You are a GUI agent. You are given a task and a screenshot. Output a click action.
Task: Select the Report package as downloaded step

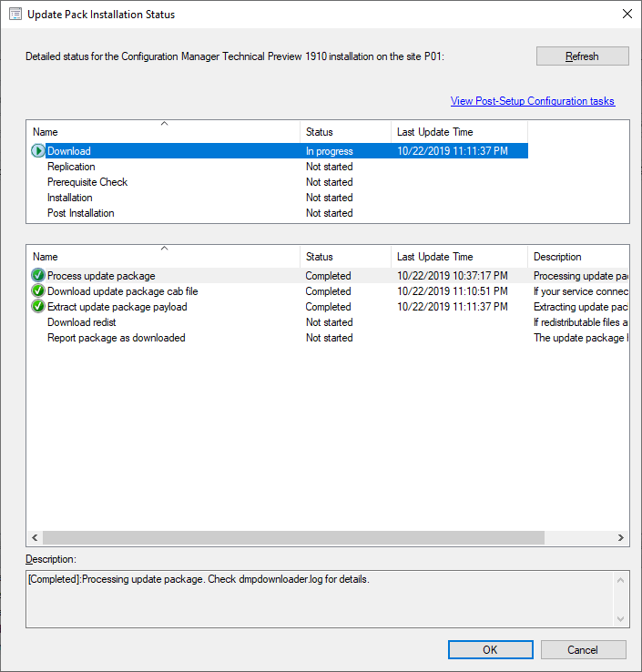coord(116,338)
